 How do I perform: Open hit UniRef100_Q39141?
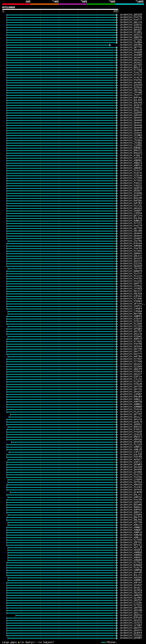(131, 27)
